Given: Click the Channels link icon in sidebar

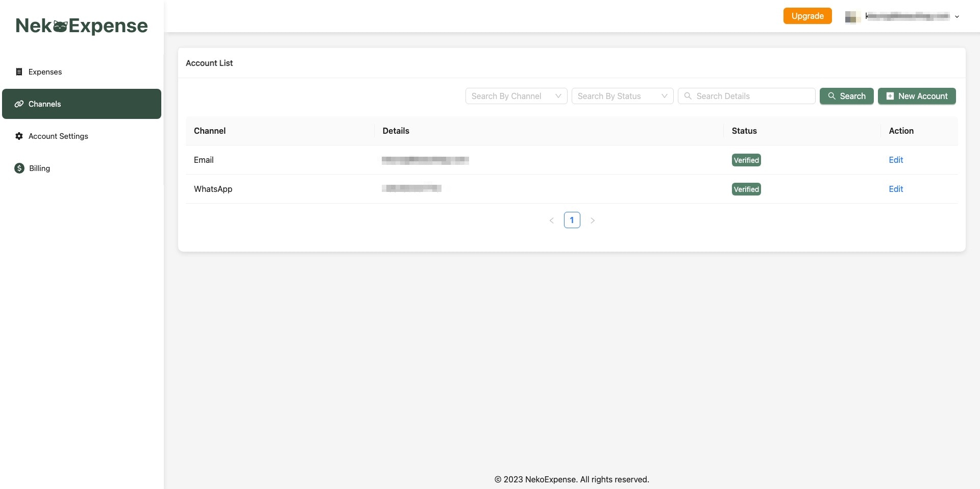Looking at the screenshot, I should pyautogui.click(x=19, y=104).
